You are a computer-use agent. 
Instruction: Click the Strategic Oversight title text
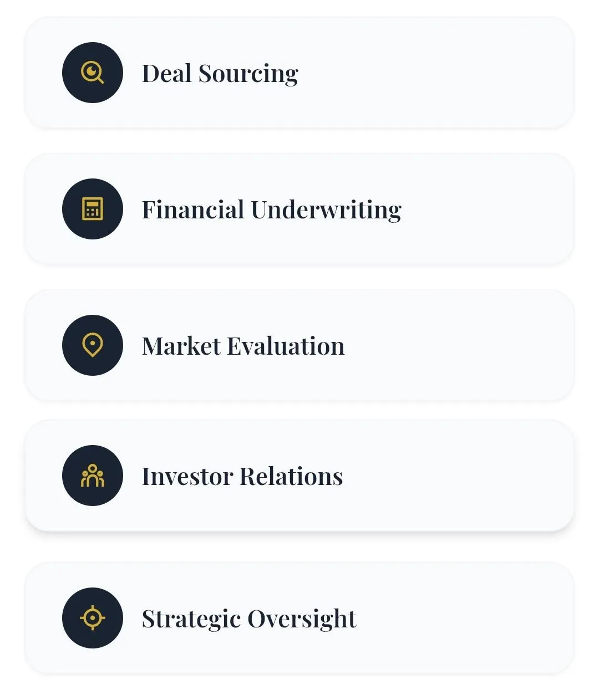[x=249, y=619]
